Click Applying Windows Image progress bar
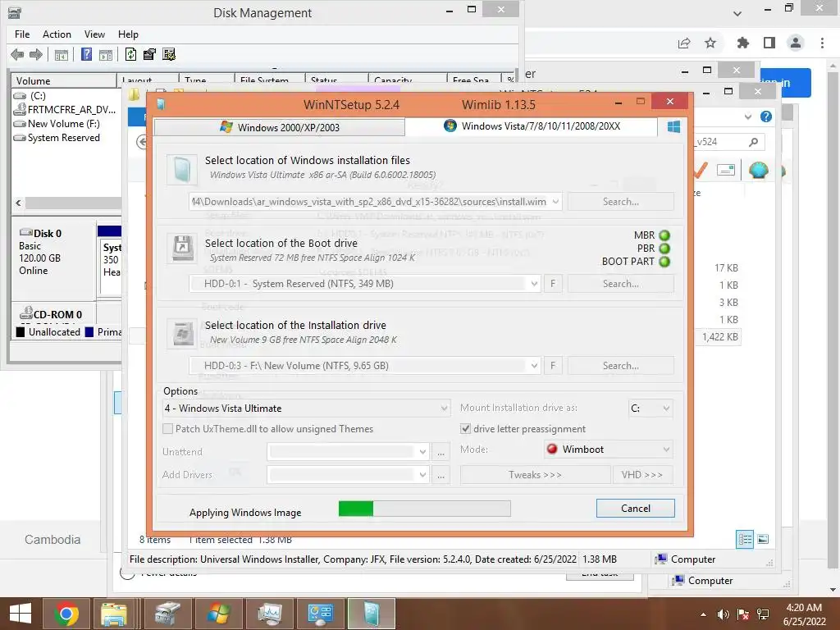Viewport: 840px width, 630px height. [x=424, y=509]
